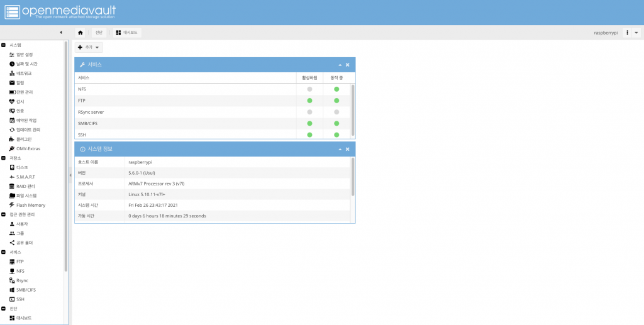Close the 시스템 정보 panel
The height and width of the screenshot is (325, 644).
[x=347, y=150]
